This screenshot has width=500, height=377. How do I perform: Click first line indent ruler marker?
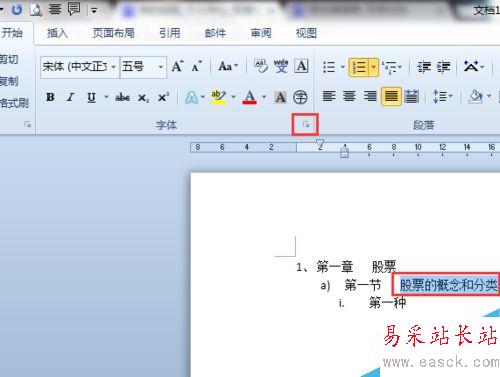(x=320, y=144)
